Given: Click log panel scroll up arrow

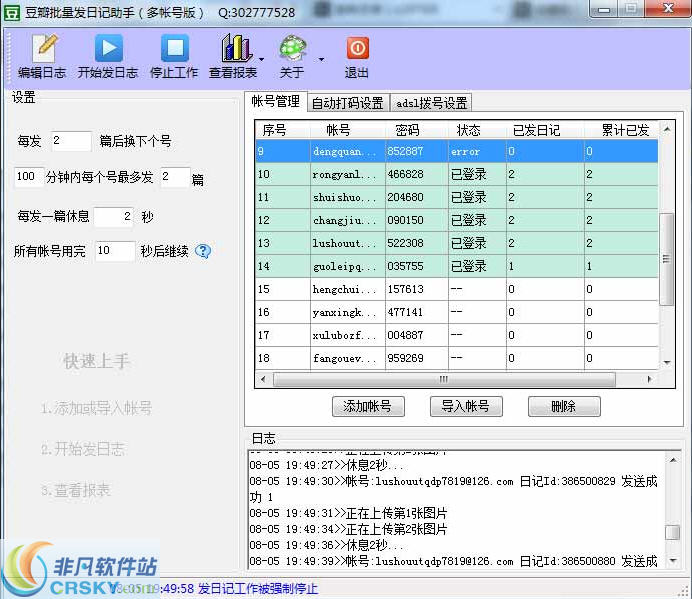Looking at the screenshot, I should (x=673, y=460).
